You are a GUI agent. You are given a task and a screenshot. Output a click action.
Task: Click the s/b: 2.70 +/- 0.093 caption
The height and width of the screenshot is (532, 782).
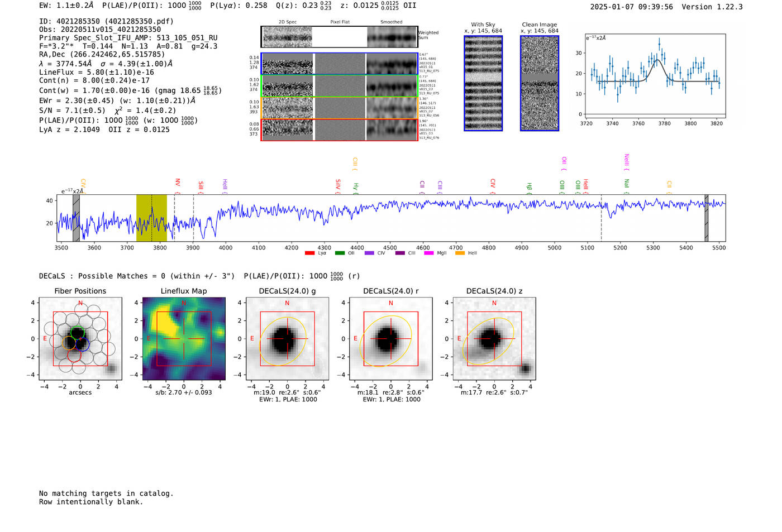point(184,392)
